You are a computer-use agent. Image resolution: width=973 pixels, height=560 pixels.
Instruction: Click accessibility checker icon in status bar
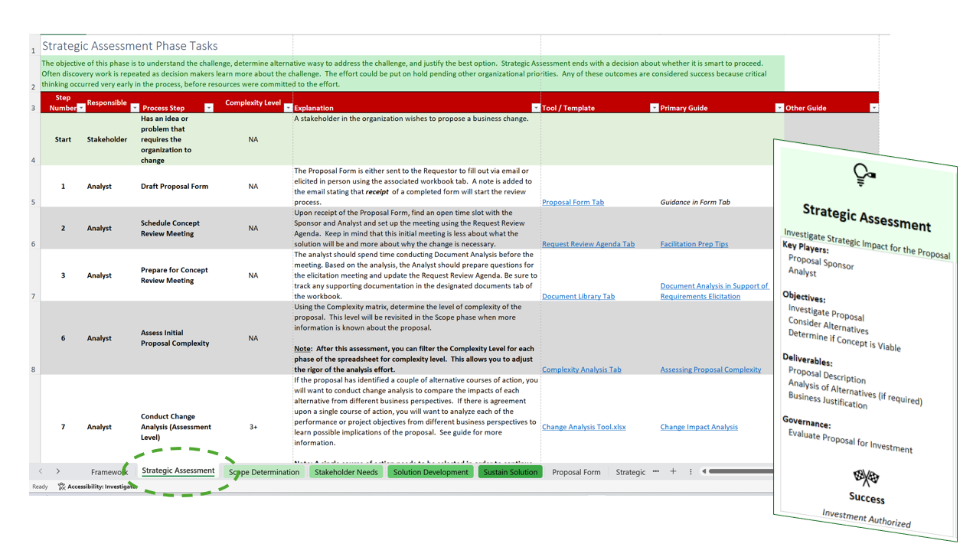click(61, 487)
